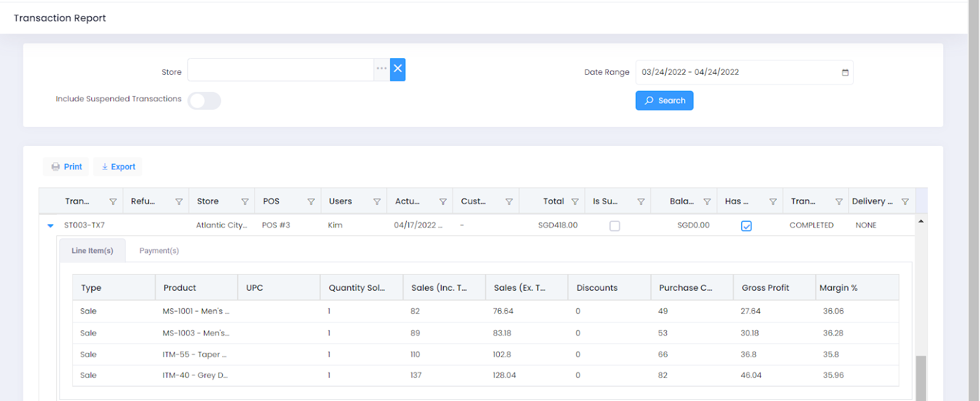Open filter for the Refund column
This screenshot has height=401, width=980.
pos(179,202)
